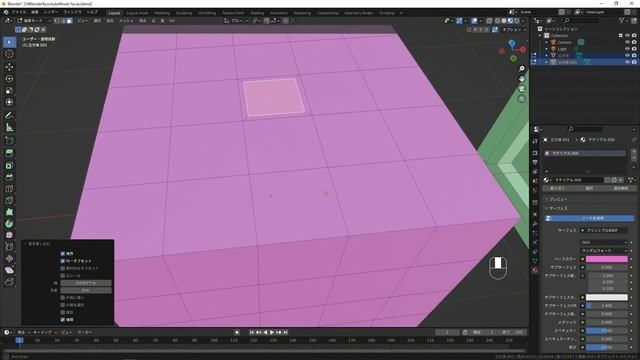Open the UV menu in viewport header
This screenshot has height=360, width=640.
(171, 20)
